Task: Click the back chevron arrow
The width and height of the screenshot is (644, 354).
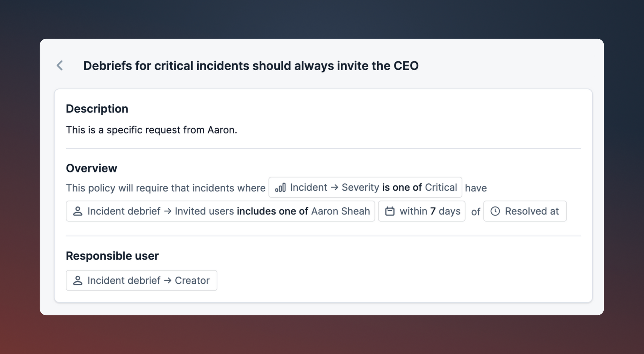Action: 60,65
